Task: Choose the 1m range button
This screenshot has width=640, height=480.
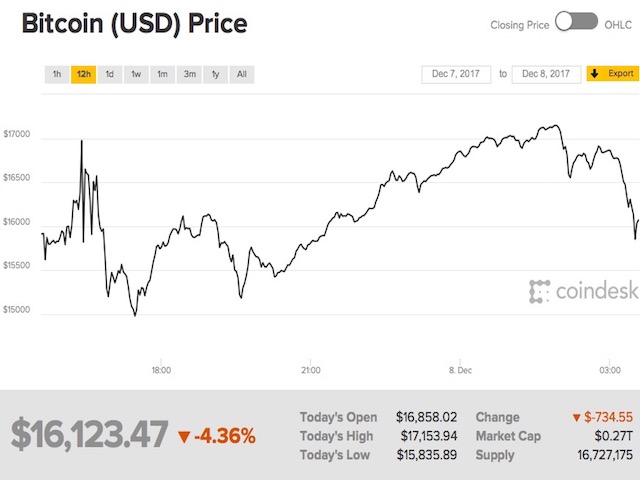Action: point(162,74)
